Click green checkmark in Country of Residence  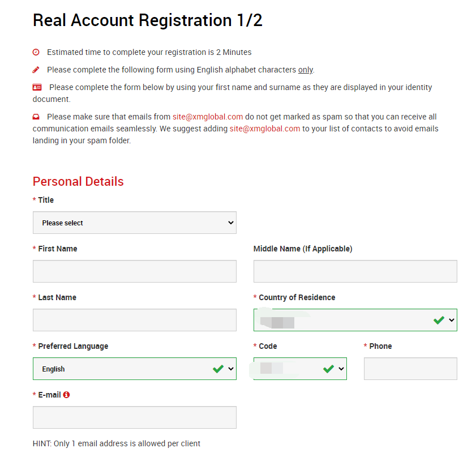[439, 320]
